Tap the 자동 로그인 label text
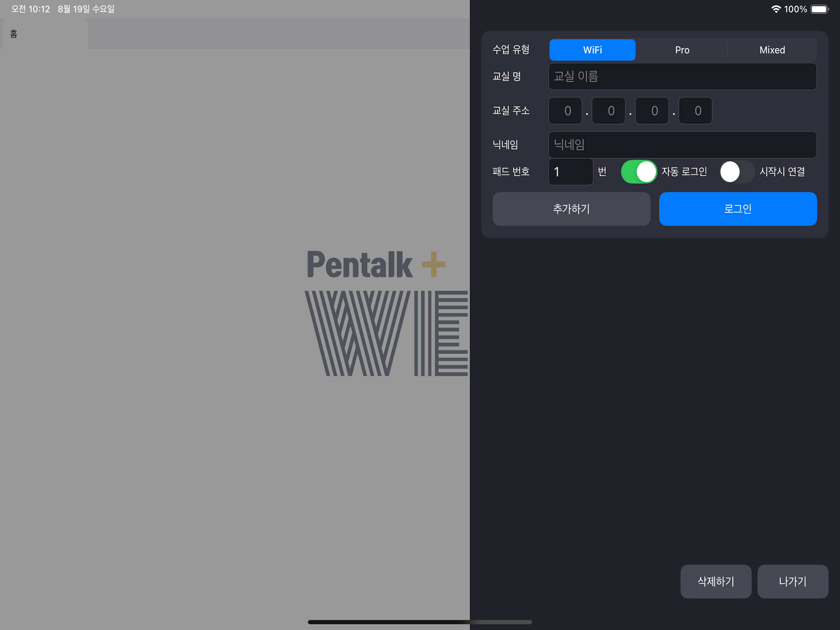 [684, 172]
